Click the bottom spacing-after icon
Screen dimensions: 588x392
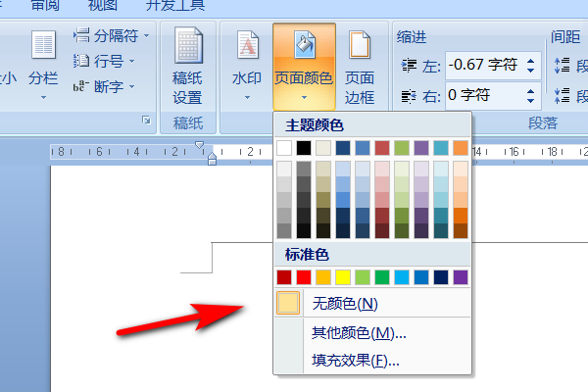pyautogui.click(x=563, y=96)
